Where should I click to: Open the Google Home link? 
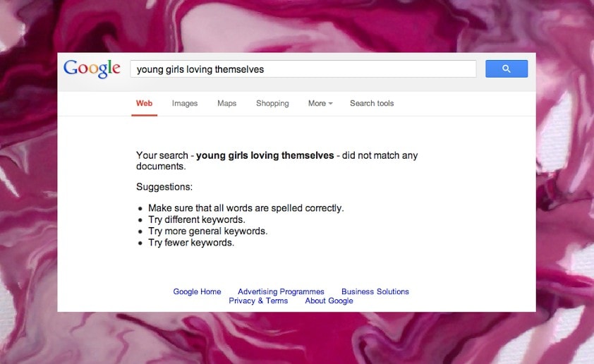click(x=197, y=291)
